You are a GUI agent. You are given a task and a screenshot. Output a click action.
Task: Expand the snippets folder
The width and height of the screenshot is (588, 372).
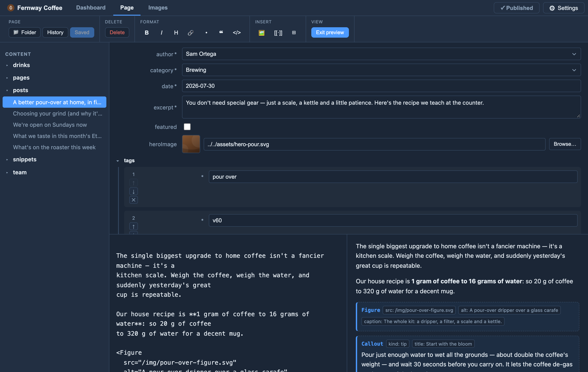[x=7, y=159]
